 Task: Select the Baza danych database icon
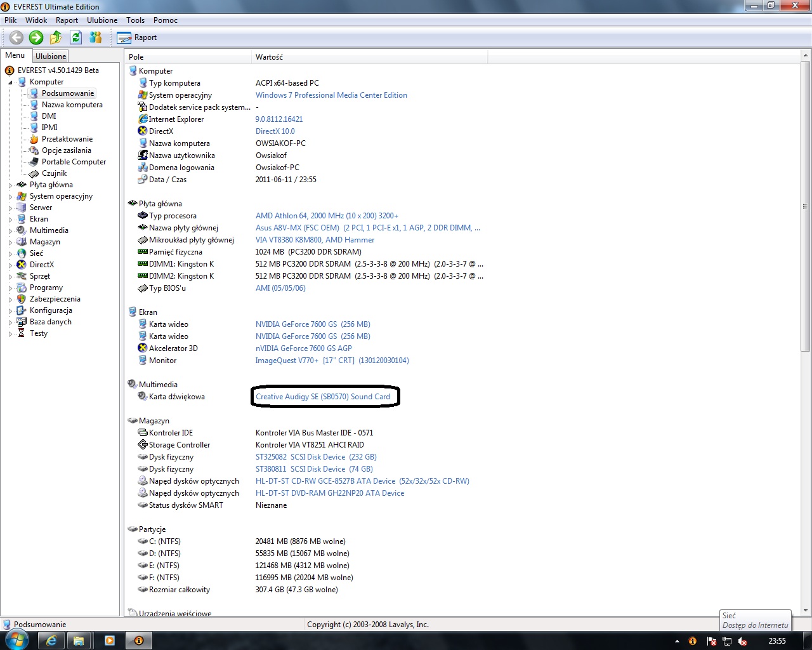pos(22,322)
